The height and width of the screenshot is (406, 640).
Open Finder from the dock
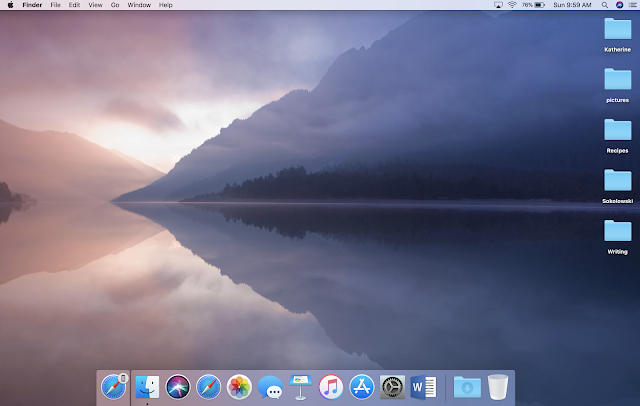pyautogui.click(x=147, y=387)
